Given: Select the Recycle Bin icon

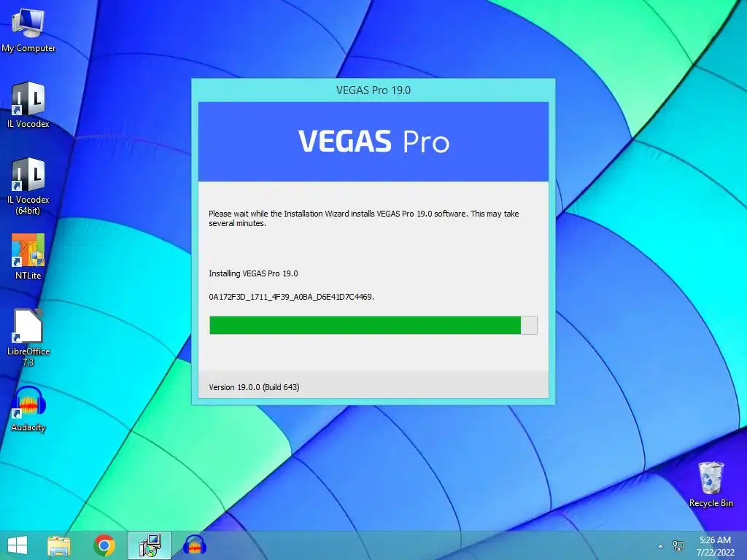Looking at the screenshot, I should [711, 484].
